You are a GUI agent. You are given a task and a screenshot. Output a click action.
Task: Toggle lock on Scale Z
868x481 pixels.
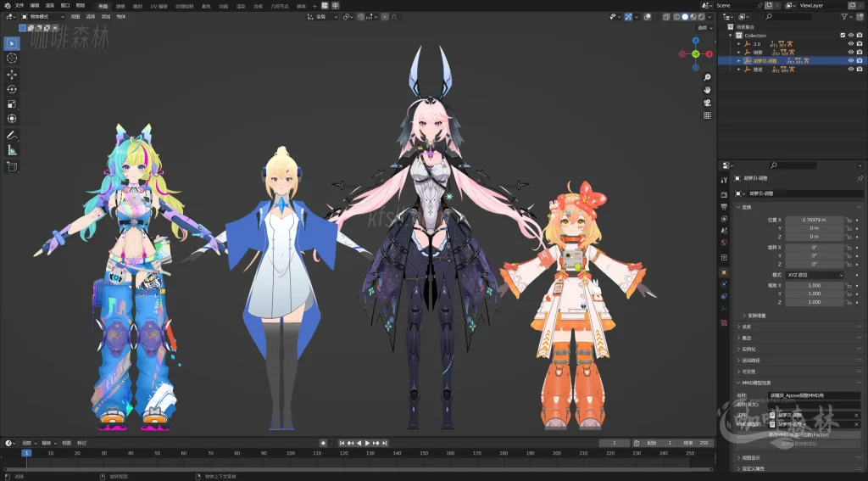pos(848,302)
